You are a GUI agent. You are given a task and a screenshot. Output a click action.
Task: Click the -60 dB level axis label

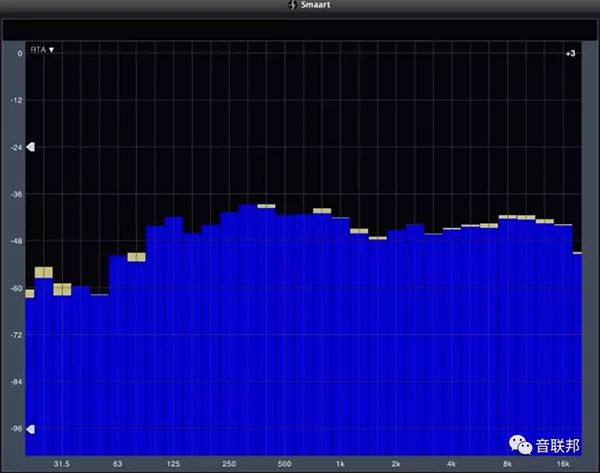15,288
